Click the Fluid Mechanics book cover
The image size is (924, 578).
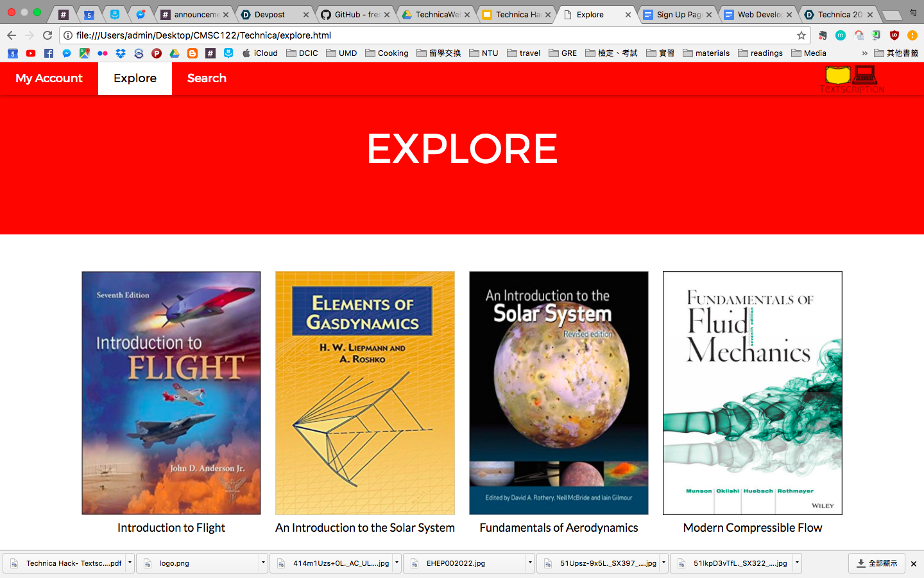753,393
